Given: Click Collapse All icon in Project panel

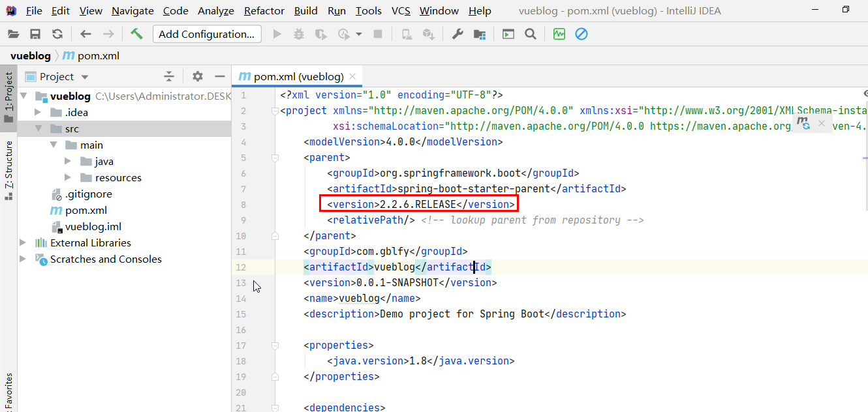Looking at the screenshot, I should point(169,76).
